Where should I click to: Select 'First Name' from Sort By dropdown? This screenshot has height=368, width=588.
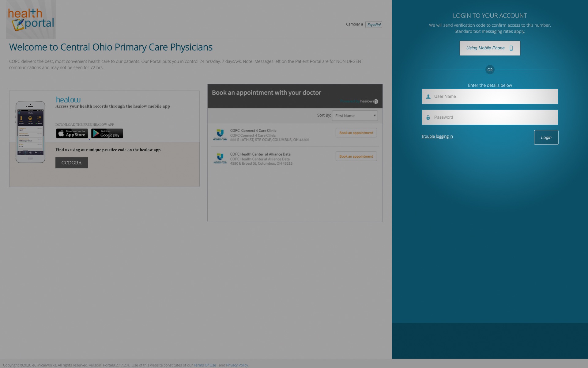pyautogui.click(x=354, y=115)
